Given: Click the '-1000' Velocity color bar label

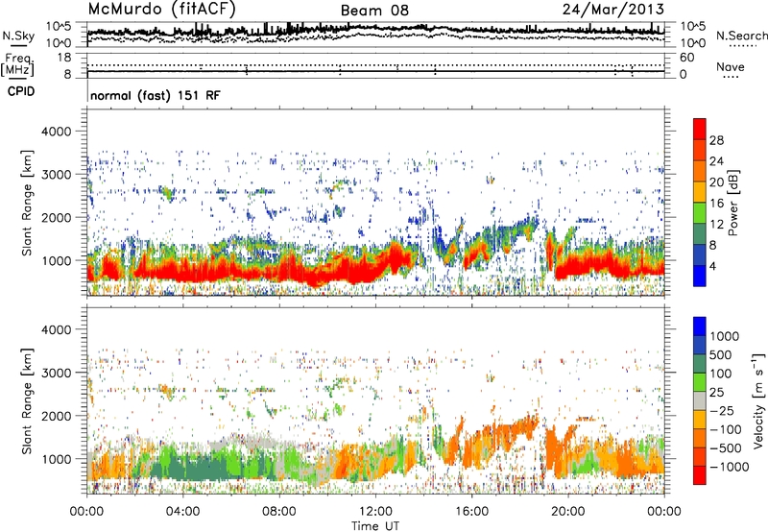Looking at the screenshot, I should coord(729,467).
